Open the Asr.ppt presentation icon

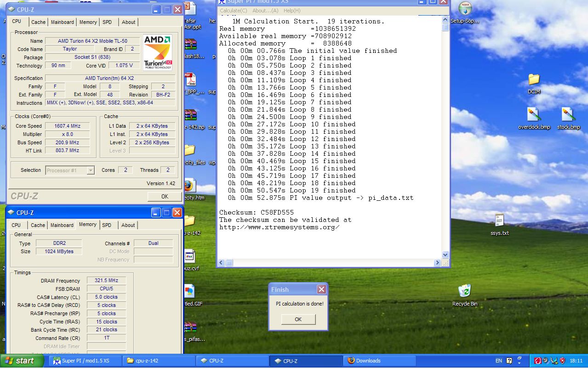pos(190,9)
